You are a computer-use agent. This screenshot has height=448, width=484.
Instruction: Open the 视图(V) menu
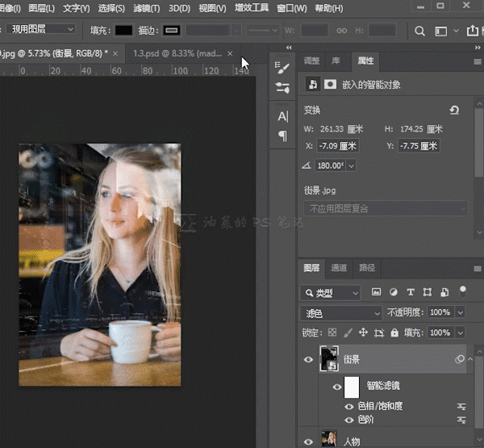[x=212, y=8]
